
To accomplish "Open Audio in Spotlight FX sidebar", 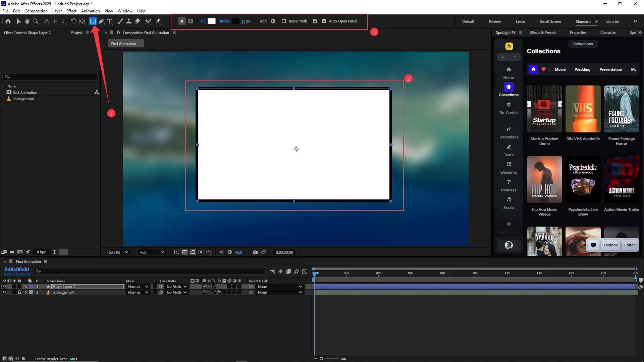I will coord(508,203).
